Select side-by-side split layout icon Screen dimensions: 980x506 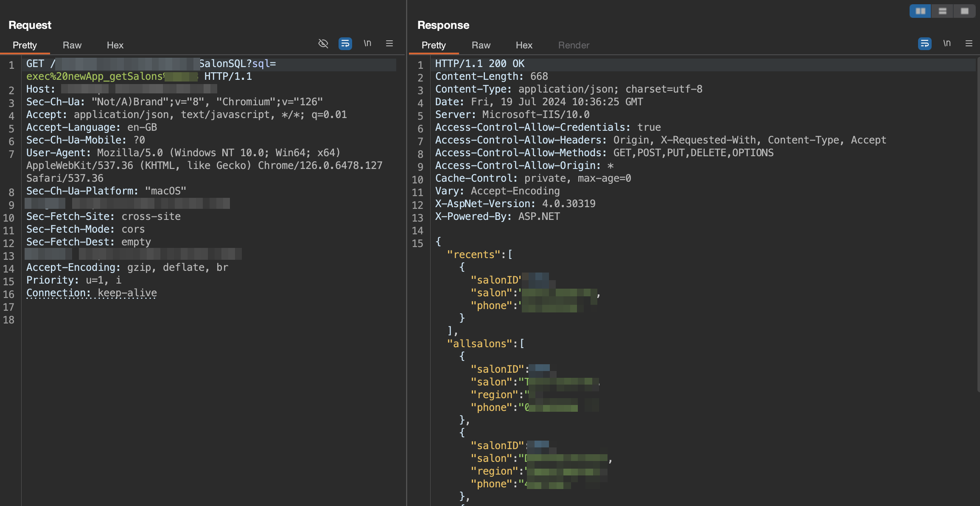[920, 11]
